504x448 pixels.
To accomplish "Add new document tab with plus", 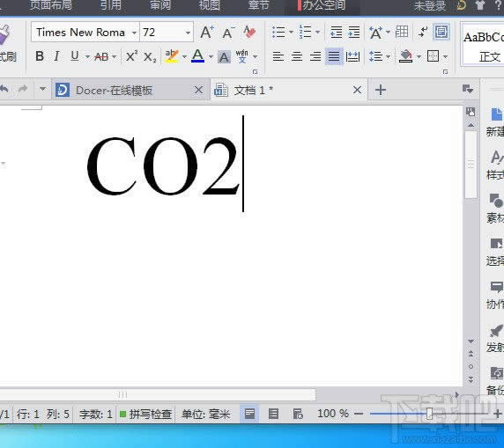I will [381, 90].
